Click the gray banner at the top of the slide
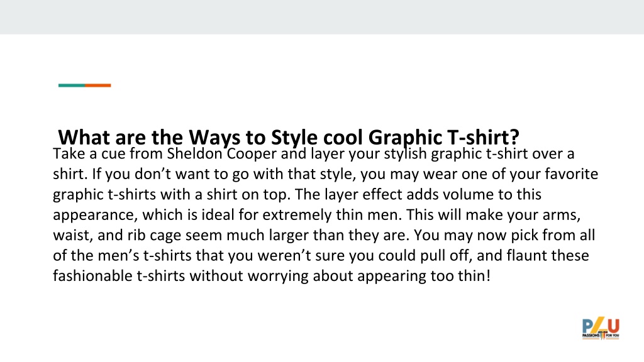 coord(322,17)
